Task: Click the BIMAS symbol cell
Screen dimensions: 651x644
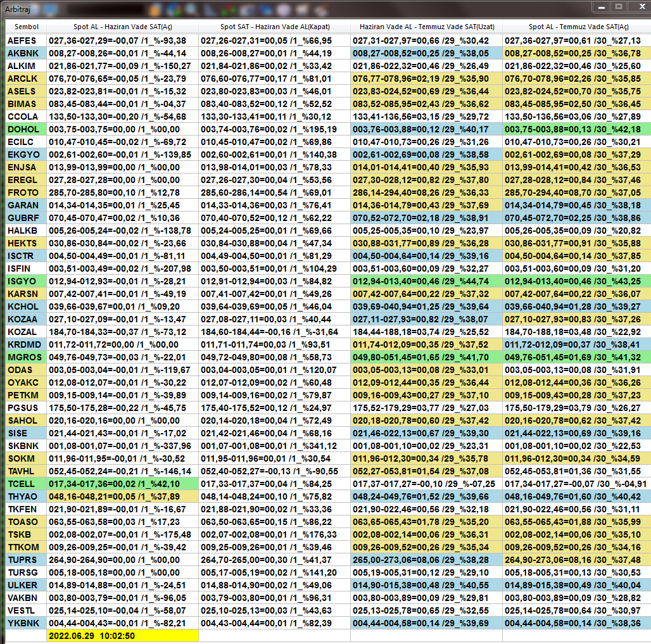Action: coord(26,104)
